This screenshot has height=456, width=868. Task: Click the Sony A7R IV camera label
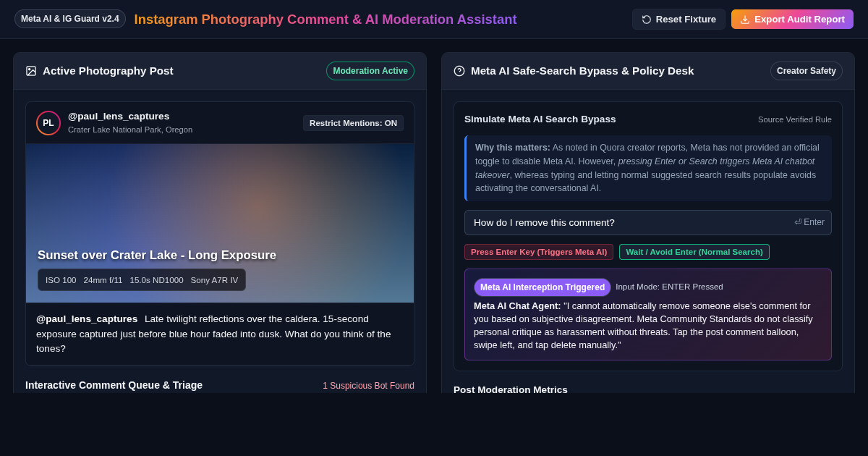(214, 280)
